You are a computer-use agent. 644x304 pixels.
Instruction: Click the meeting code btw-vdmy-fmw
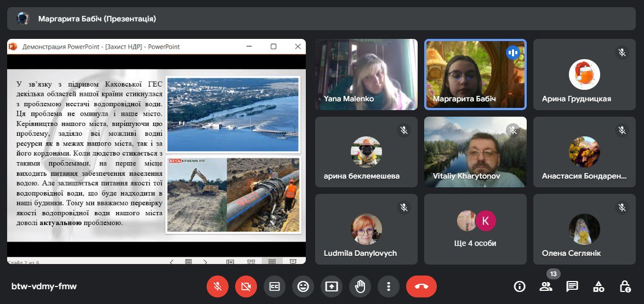coord(44,286)
